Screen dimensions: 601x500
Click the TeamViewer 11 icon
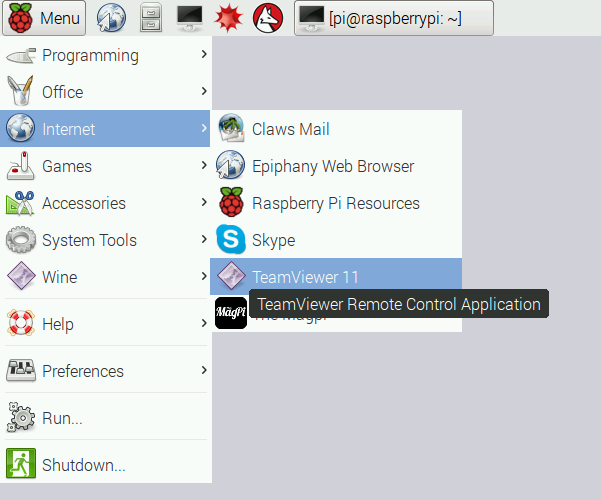click(231, 276)
